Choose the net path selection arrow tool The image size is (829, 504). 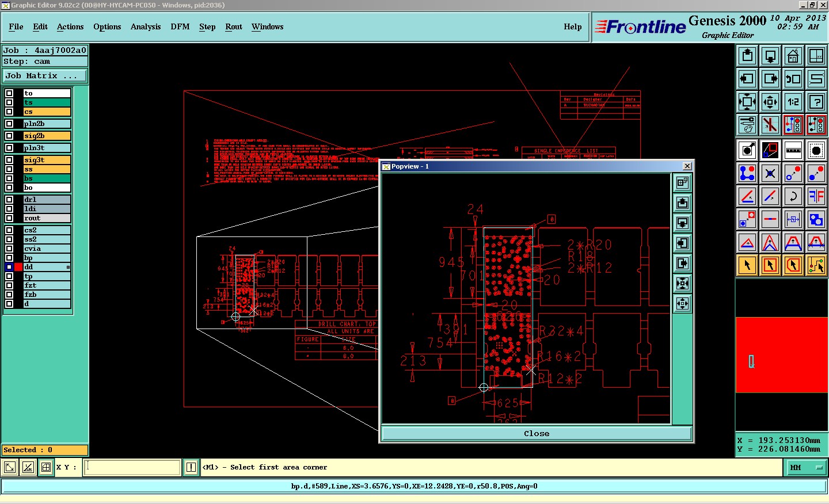(x=816, y=265)
